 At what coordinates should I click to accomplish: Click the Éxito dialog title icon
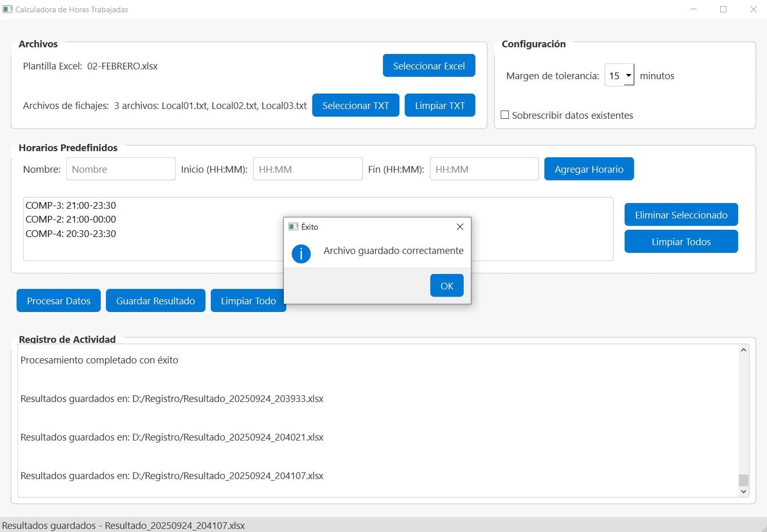pos(293,227)
